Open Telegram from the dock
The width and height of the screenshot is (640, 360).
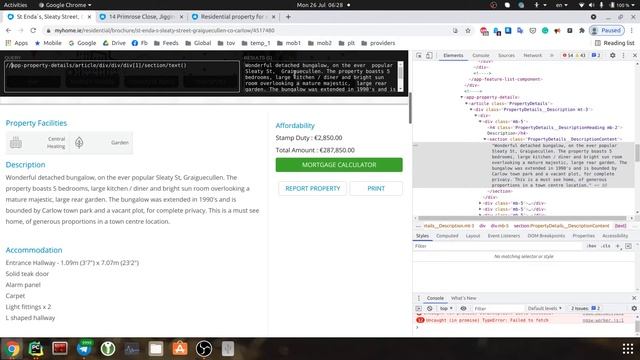click(x=84, y=349)
